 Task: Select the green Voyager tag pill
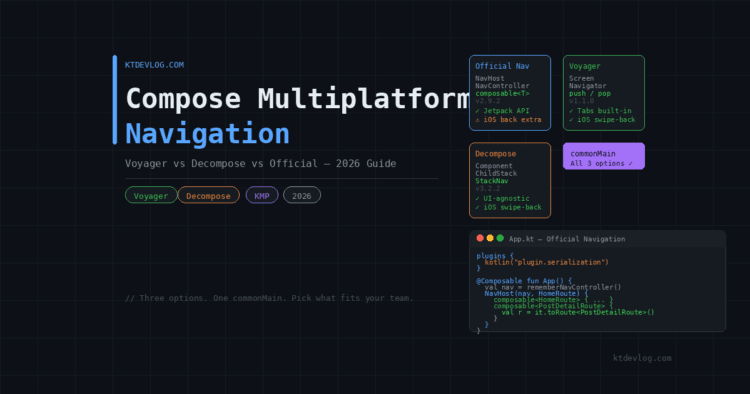(x=151, y=196)
